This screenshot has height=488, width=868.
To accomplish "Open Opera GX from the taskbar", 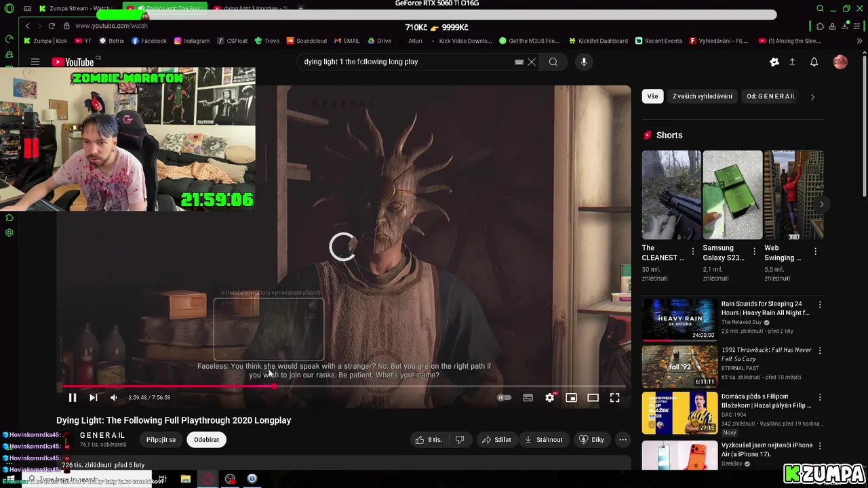I will coord(208,479).
